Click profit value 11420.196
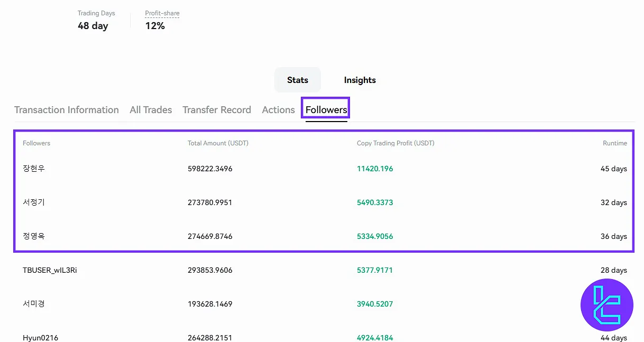644x342 pixels. pos(375,169)
